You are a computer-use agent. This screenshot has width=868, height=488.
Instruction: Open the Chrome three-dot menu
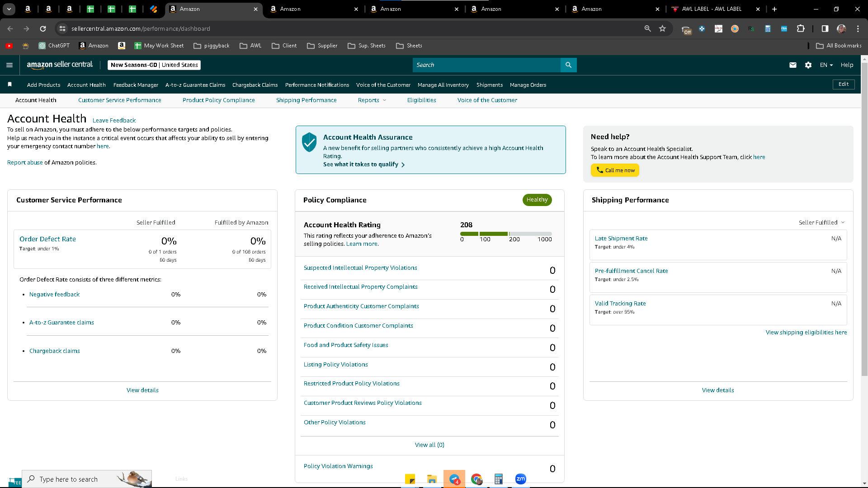click(858, 28)
